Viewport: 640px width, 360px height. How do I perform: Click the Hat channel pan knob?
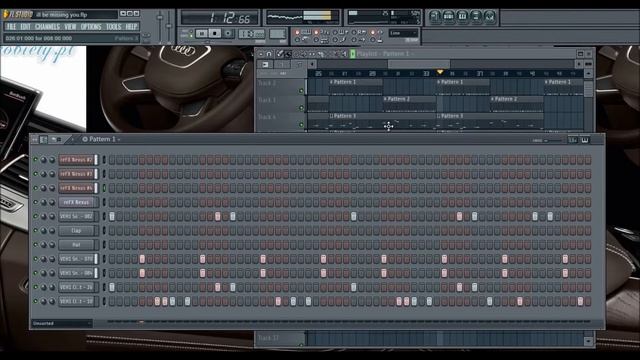click(x=43, y=245)
